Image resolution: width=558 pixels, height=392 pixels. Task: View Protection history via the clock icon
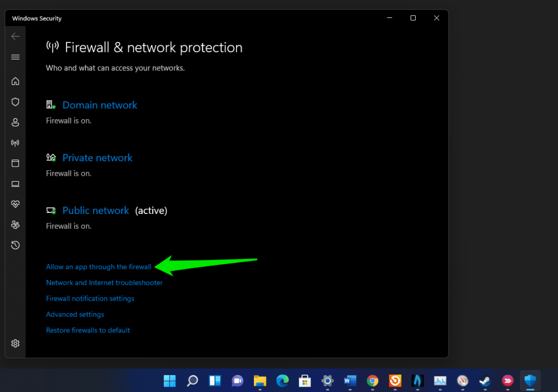pyautogui.click(x=15, y=245)
